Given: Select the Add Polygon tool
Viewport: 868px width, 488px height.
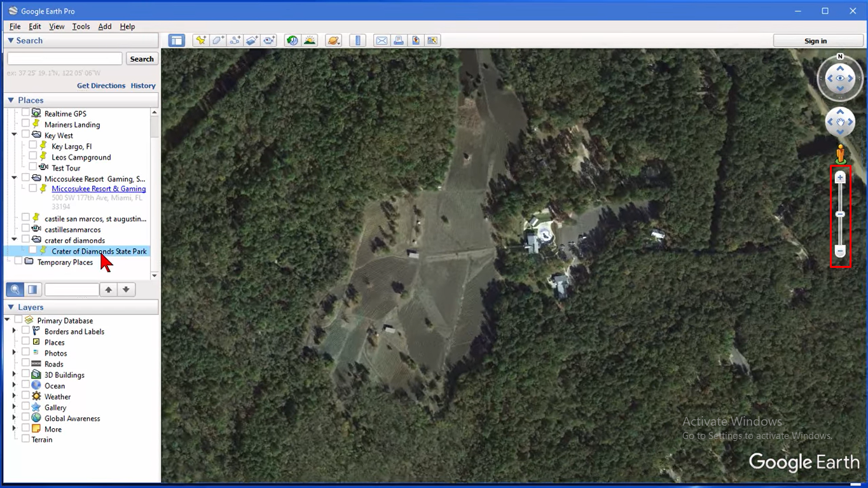Looking at the screenshot, I should [x=218, y=41].
